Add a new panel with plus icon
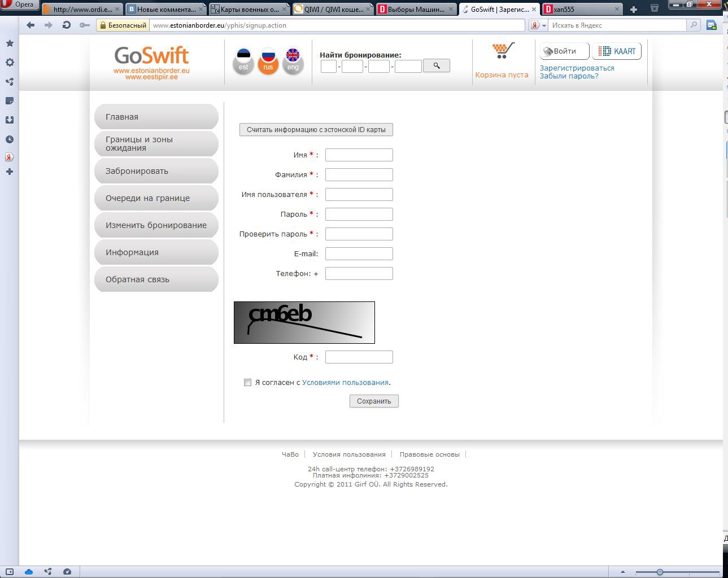 [10, 172]
